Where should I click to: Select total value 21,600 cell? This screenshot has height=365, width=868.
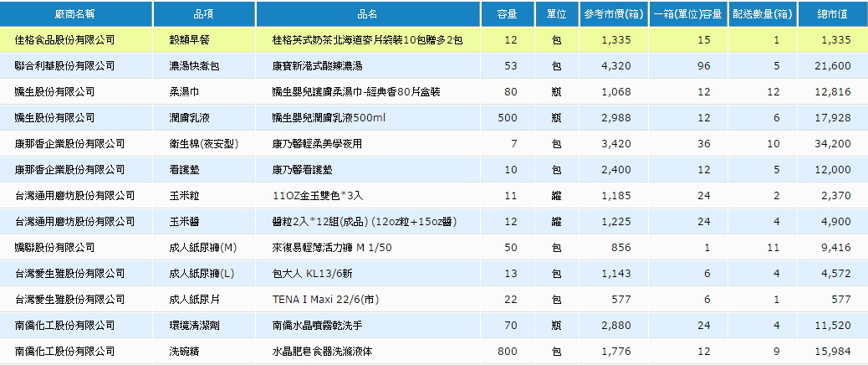(x=833, y=66)
